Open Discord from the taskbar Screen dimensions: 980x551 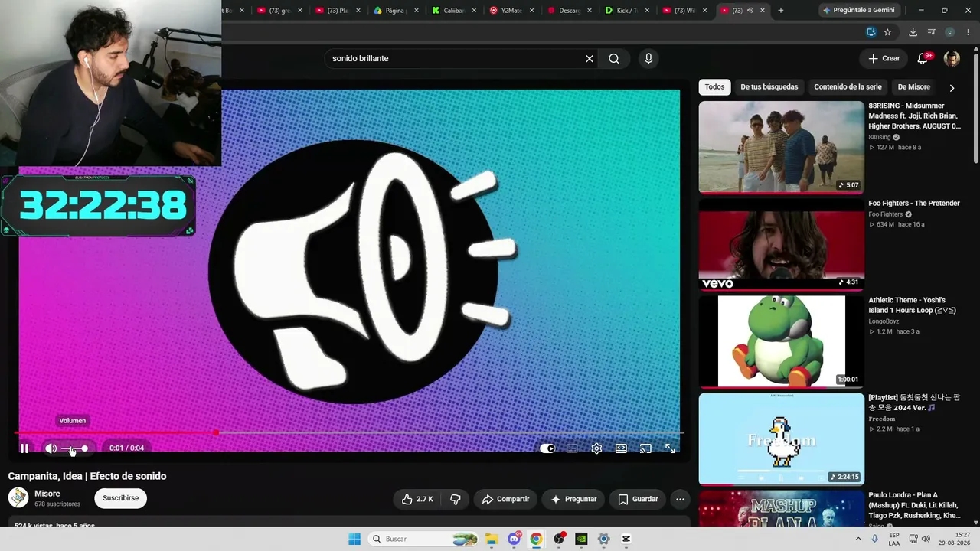tap(514, 539)
